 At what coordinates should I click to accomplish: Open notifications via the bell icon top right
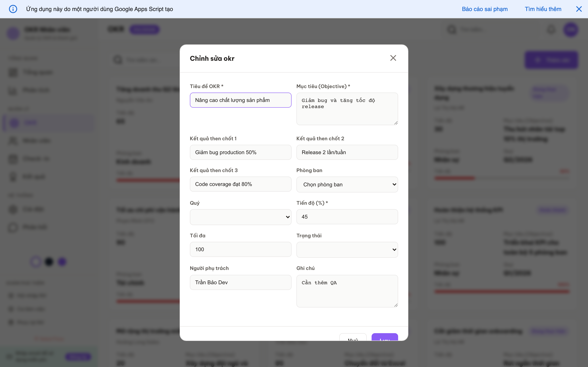pyautogui.click(x=551, y=29)
